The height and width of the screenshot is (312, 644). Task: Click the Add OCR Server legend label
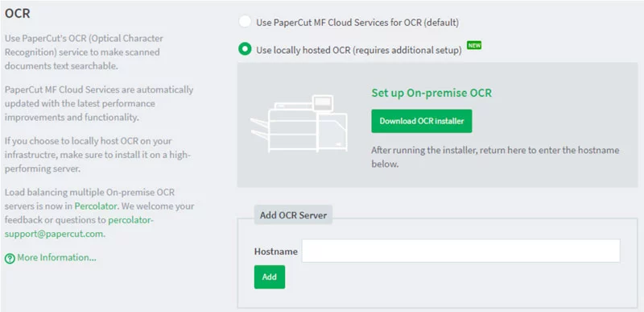pyautogui.click(x=293, y=215)
